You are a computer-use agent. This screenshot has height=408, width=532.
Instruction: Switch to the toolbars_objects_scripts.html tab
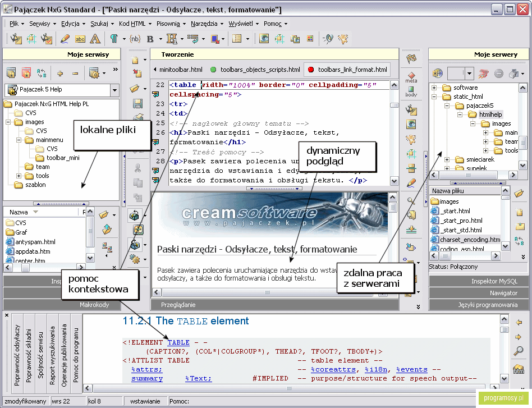255,70
